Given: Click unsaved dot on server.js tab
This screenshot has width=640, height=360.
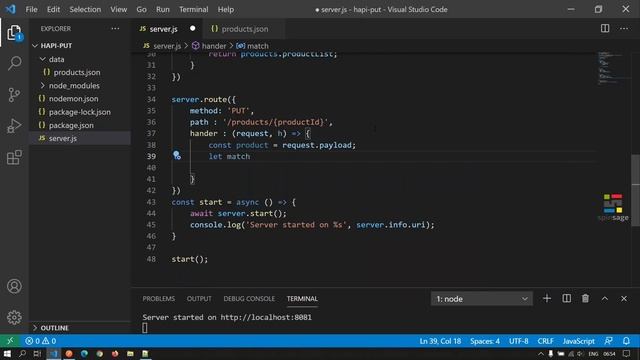Looking at the screenshot, I should pos(192,29).
